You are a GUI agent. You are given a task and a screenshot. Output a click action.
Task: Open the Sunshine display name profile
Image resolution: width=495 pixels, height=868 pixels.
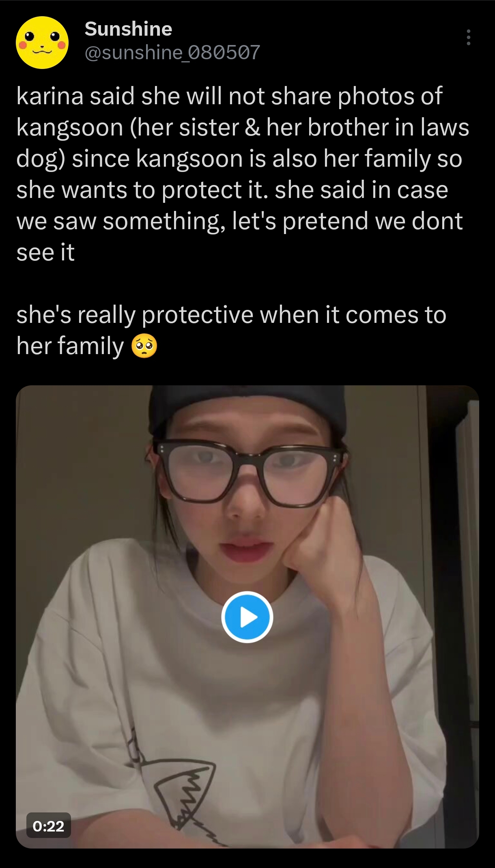pyautogui.click(x=128, y=29)
